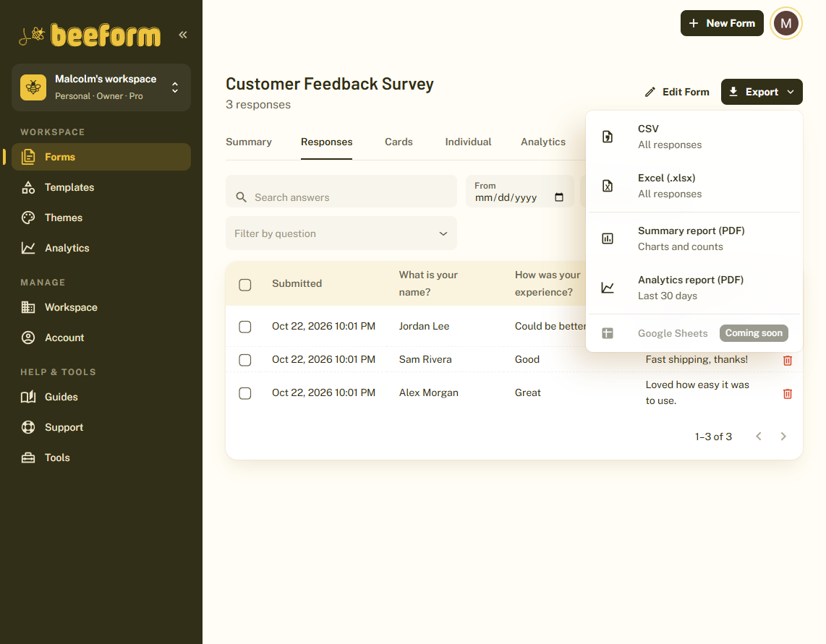826x644 pixels.
Task: Click the From date field
Action: tap(519, 191)
